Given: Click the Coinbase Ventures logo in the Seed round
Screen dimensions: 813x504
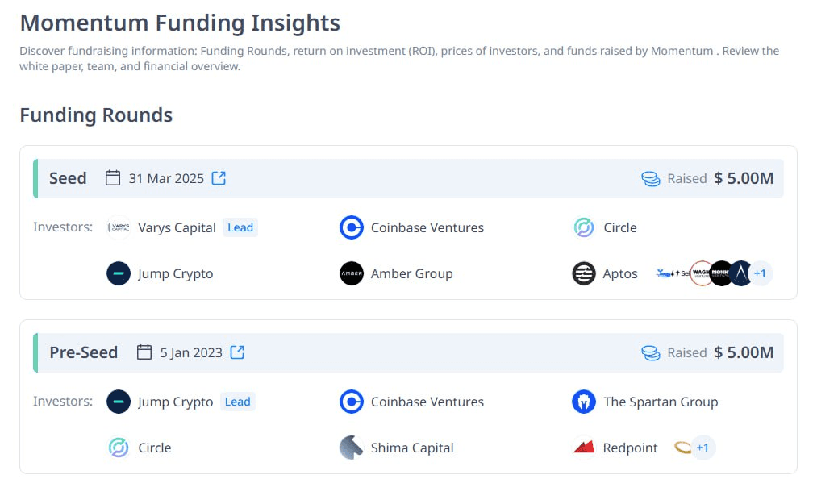Looking at the screenshot, I should point(352,227).
